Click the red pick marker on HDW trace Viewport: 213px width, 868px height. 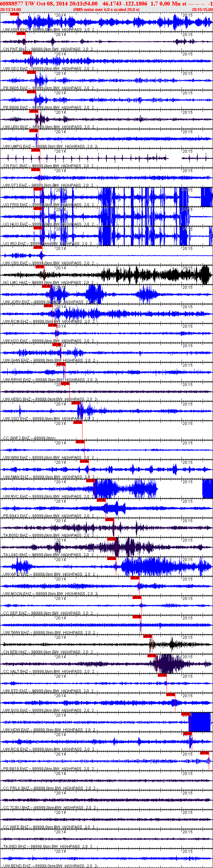(x=185, y=714)
